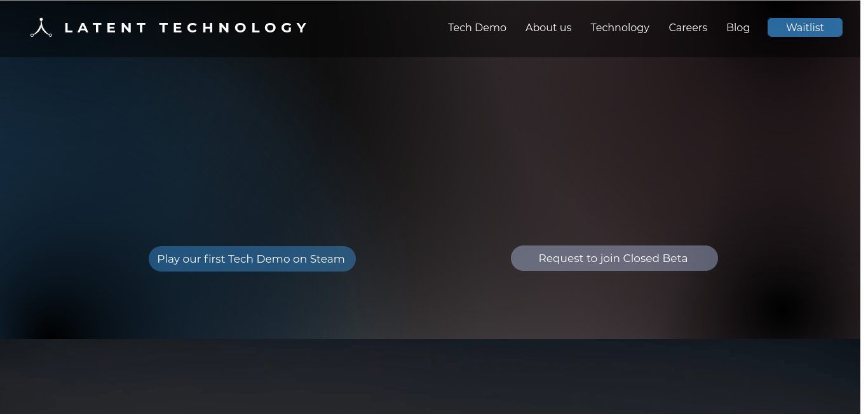
Task: Click Request to join Closed Beta
Action: point(614,258)
